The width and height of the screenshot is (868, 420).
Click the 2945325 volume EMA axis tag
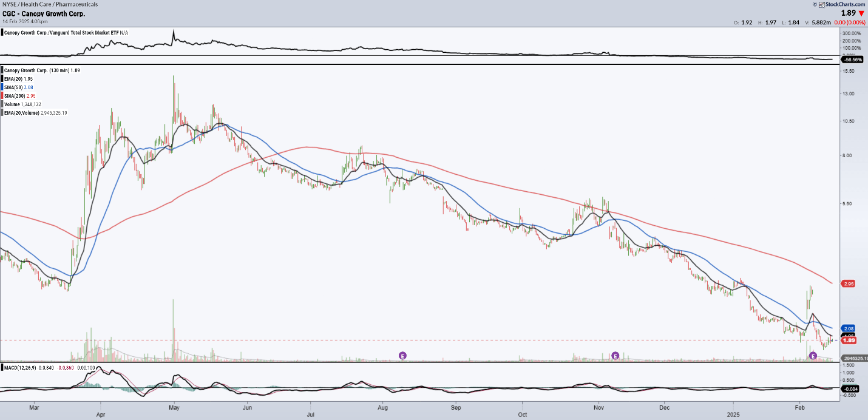855,359
